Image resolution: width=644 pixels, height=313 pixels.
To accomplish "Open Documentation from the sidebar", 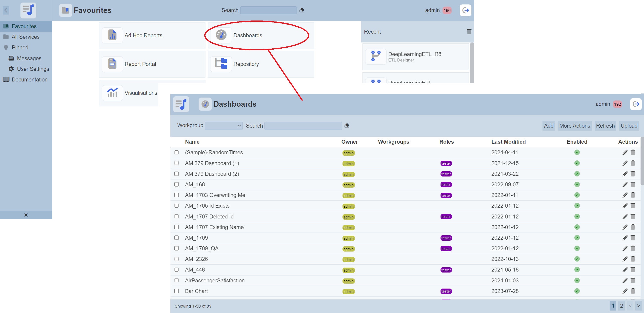I will point(29,79).
